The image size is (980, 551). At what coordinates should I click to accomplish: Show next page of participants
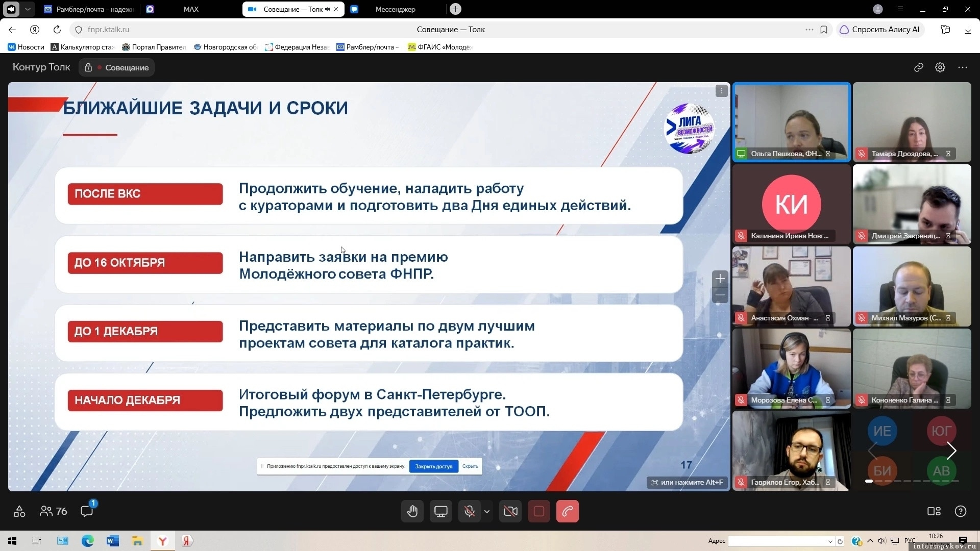tap(951, 450)
